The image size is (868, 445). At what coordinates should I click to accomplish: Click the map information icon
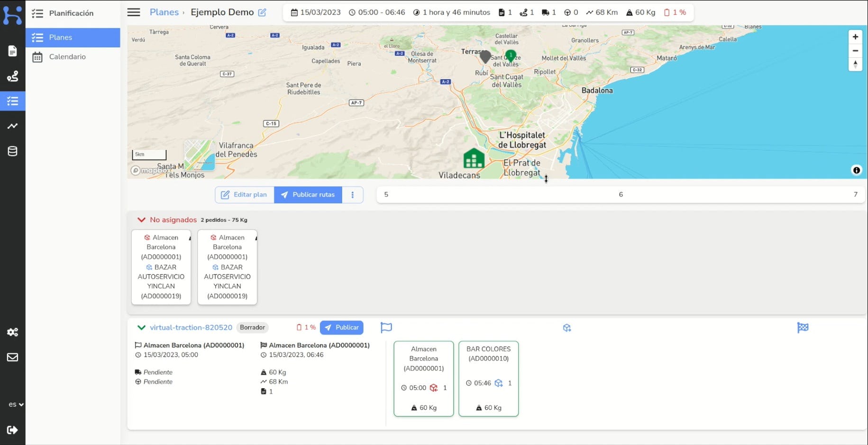pyautogui.click(x=856, y=170)
